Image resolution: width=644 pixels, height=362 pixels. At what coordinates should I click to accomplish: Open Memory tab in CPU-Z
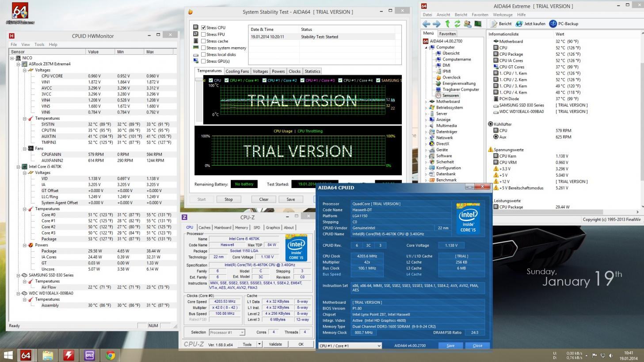tap(241, 227)
